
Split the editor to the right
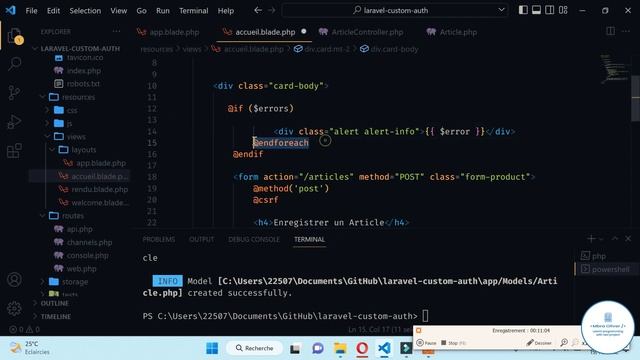point(611,31)
